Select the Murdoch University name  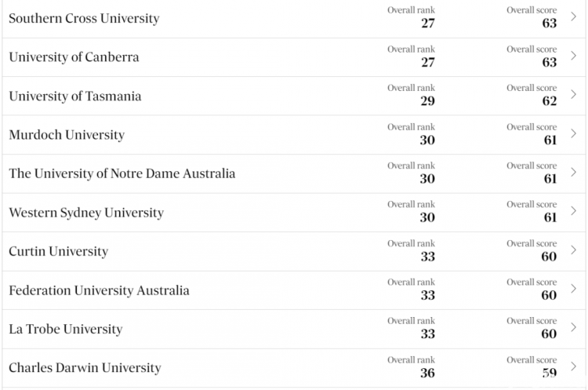(x=67, y=135)
